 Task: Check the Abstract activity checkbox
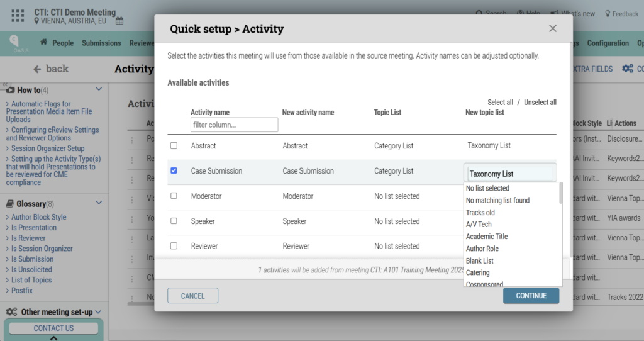[x=174, y=146]
